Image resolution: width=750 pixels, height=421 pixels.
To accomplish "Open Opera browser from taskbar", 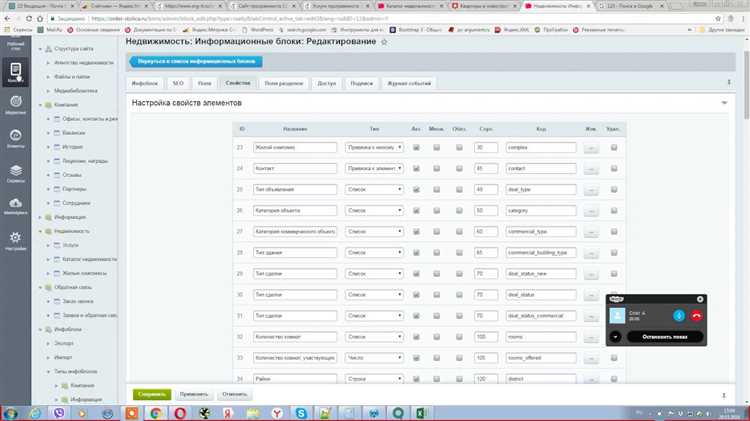I will [x=180, y=413].
